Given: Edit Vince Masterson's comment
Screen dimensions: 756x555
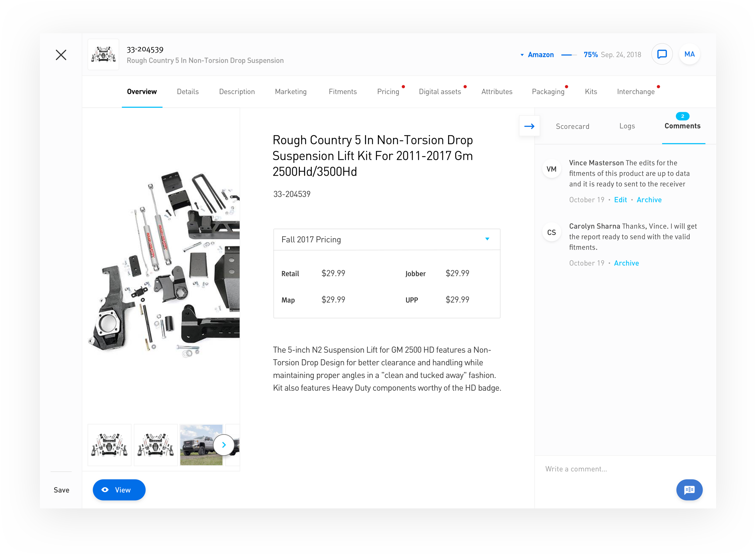Looking at the screenshot, I should (x=620, y=200).
